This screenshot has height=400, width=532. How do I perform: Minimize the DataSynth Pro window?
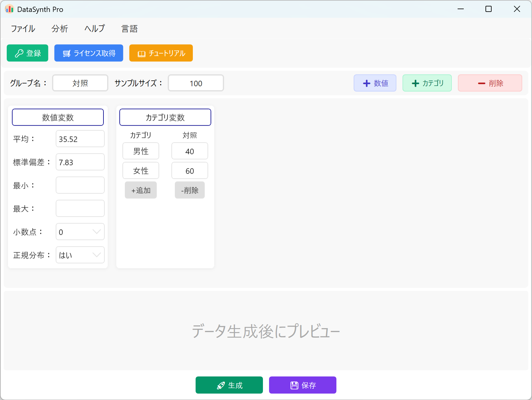pyautogui.click(x=461, y=9)
